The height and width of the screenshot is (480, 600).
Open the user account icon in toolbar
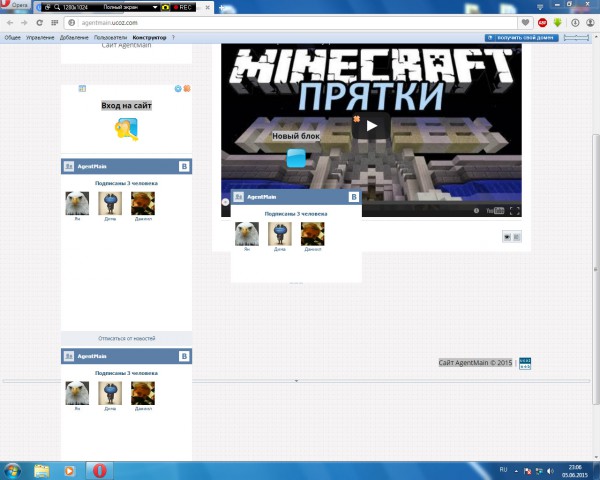pos(590,23)
